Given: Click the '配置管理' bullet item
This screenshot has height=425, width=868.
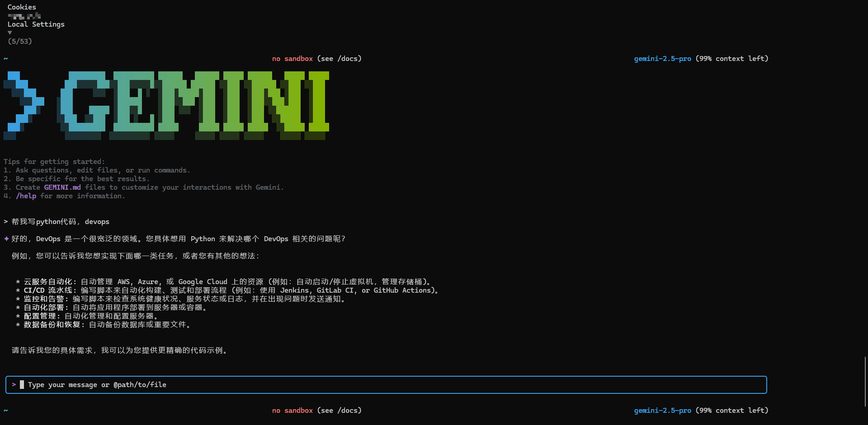Looking at the screenshot, I should [x=88, y=316].
